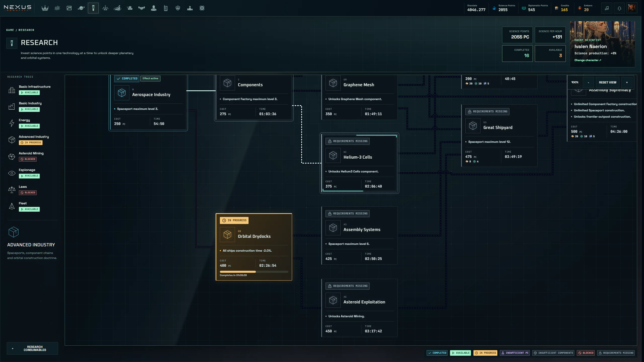Select the Espionage research tree

[32, 173]
